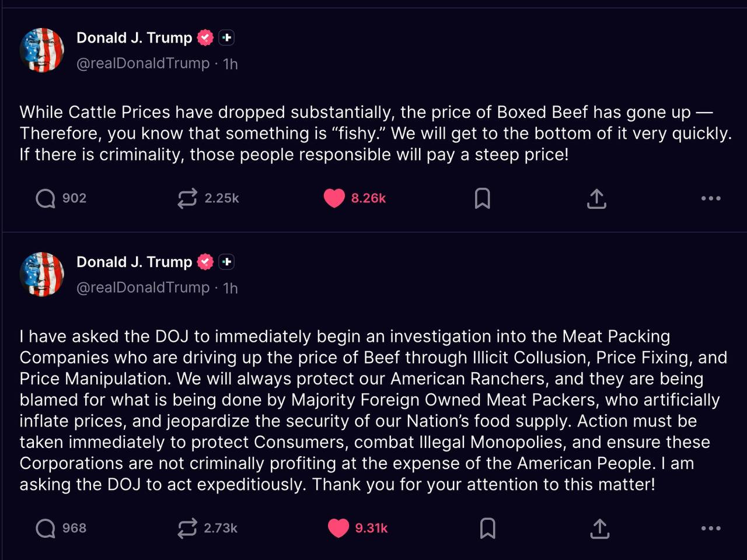The height and width of the screenshot is (560, 747).
Task: ReTruth the Cattle Prices post
Action: coord(187,198)
